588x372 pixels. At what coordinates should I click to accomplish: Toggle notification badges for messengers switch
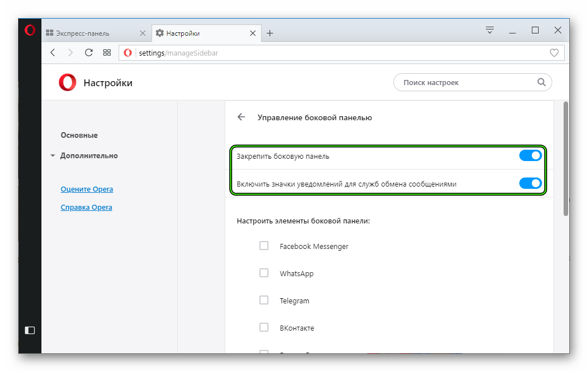[530, 183]
